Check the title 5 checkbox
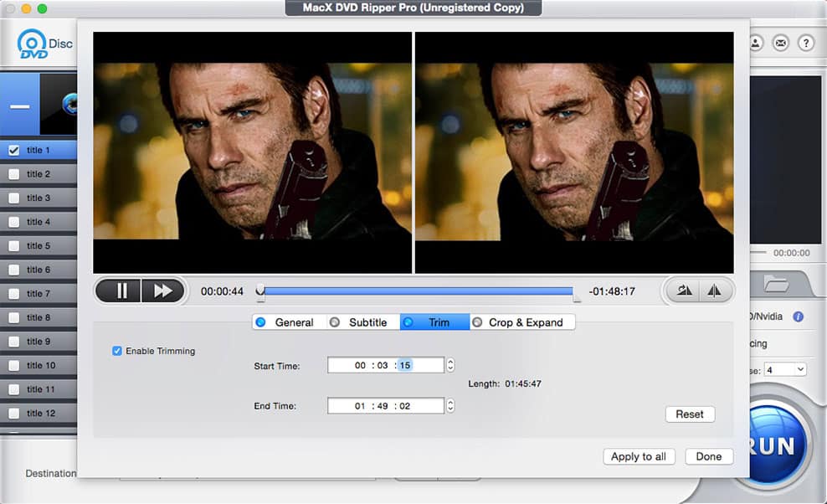The width and height of the screenshot is (827, 504). pos(14,246)
